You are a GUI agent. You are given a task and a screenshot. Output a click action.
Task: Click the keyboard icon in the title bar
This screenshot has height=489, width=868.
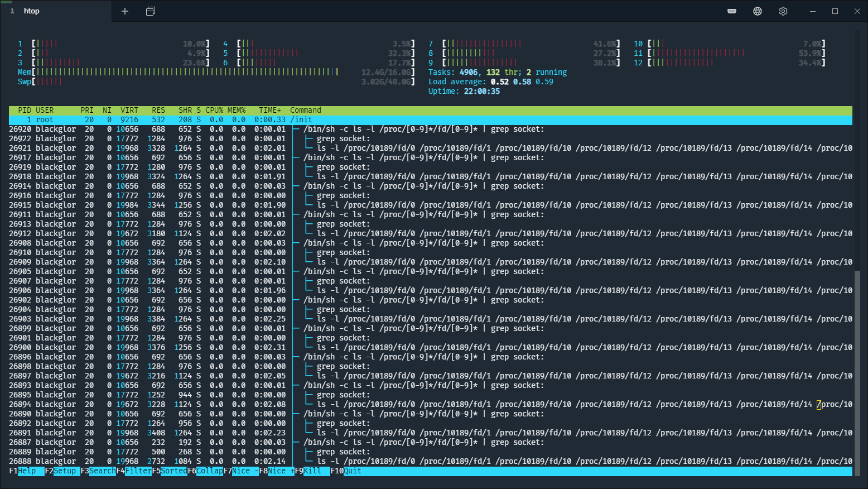tap(732, 11)
